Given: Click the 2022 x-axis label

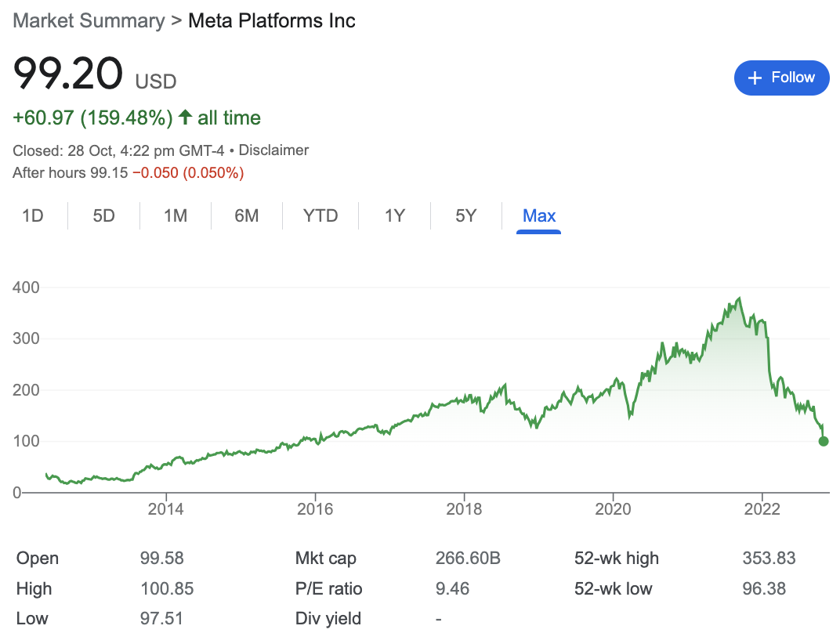Looking at the screenshot, I should [762, 508].
